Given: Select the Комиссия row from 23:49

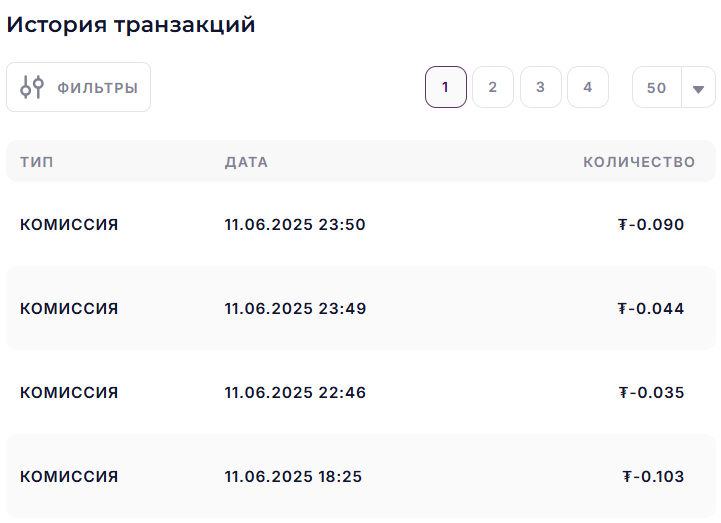Looking at the screenshot, I should click(361, 308).
